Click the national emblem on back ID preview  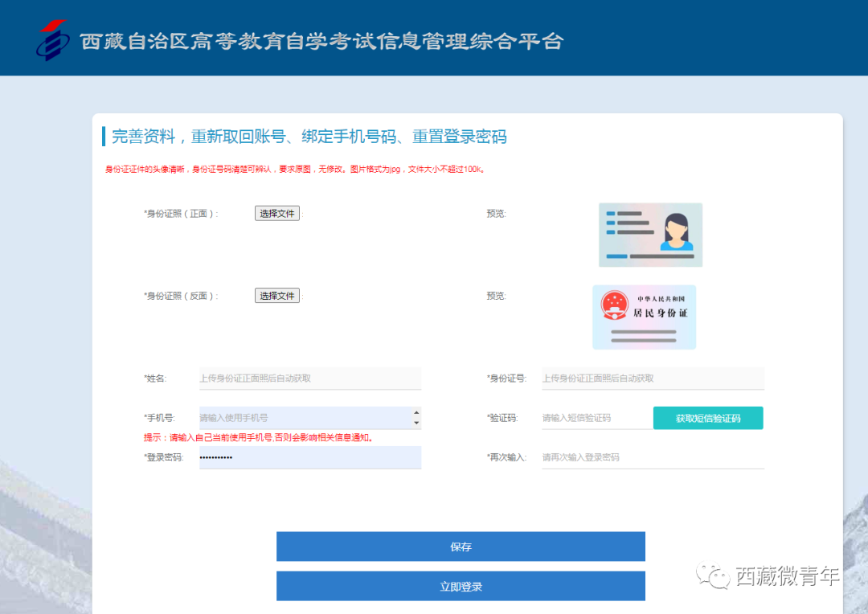pos(612,305)
